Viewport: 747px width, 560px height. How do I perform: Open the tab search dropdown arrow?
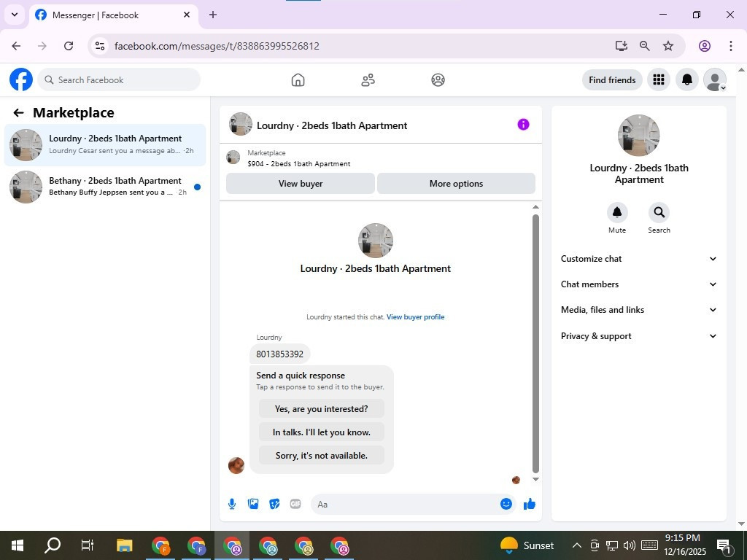click(x=15, y=15)
